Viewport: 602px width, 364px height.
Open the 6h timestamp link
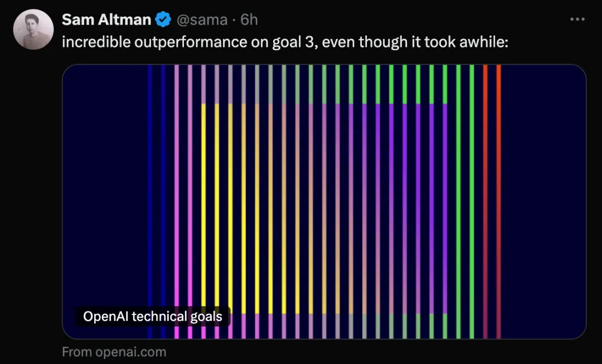pyautogui.click(x=249, y=20)
